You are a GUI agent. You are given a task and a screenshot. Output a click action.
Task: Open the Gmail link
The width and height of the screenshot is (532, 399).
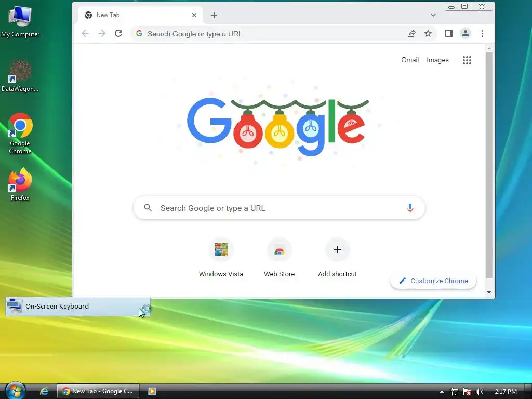pyautogui.click(x=410, y=60)
